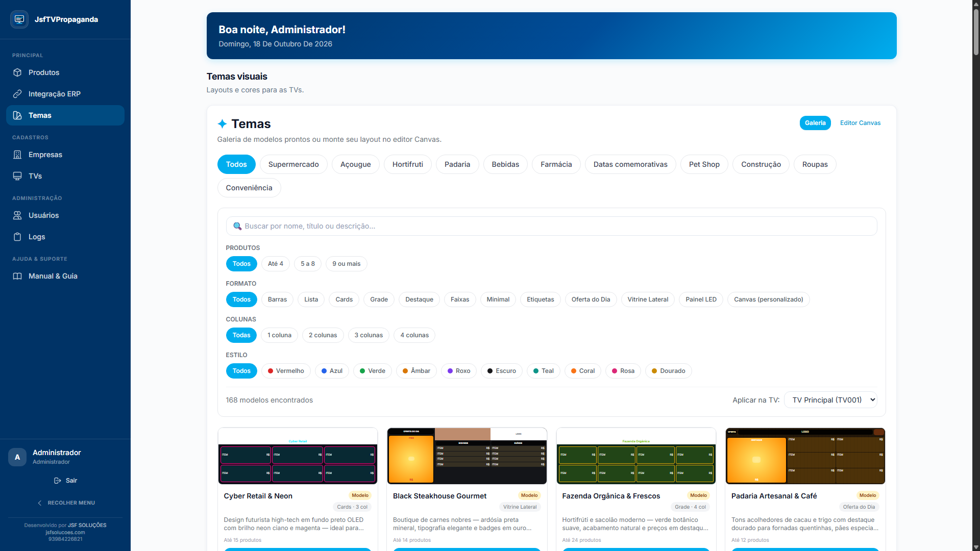Click the Integração ERP link icon

click(17, 94)
